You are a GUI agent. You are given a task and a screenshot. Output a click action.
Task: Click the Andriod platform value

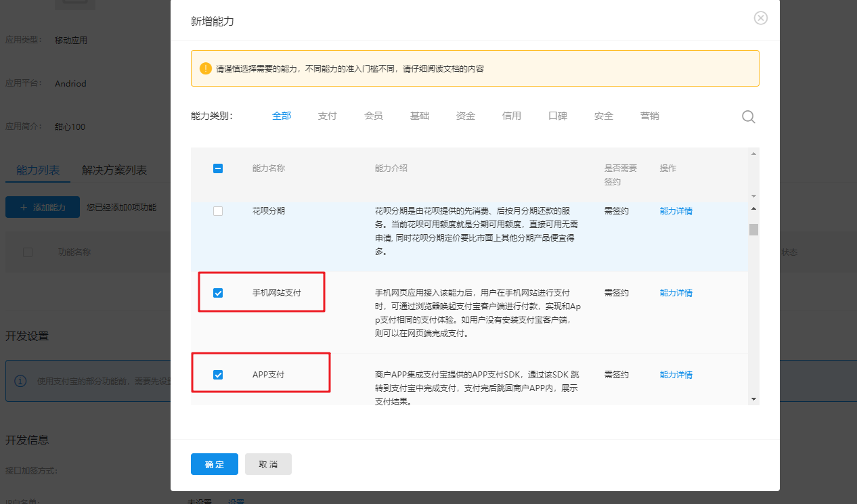70,84
